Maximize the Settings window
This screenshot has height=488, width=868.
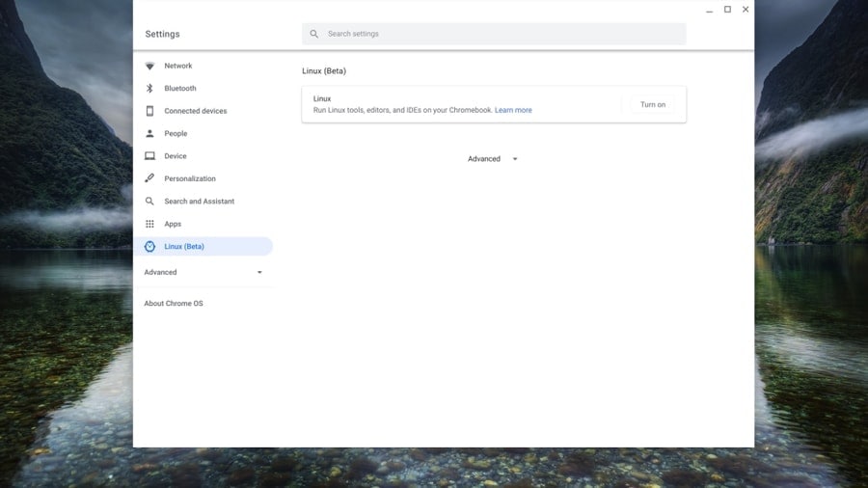click(727, 10)
